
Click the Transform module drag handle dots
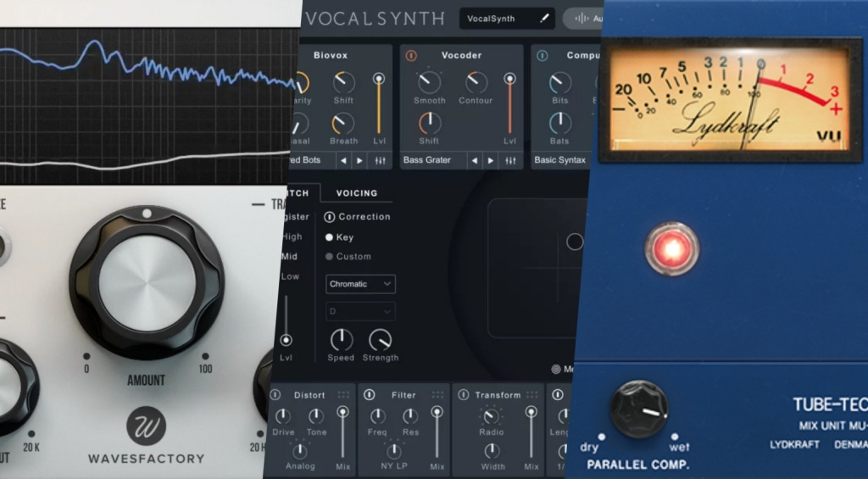pos(531,395)
